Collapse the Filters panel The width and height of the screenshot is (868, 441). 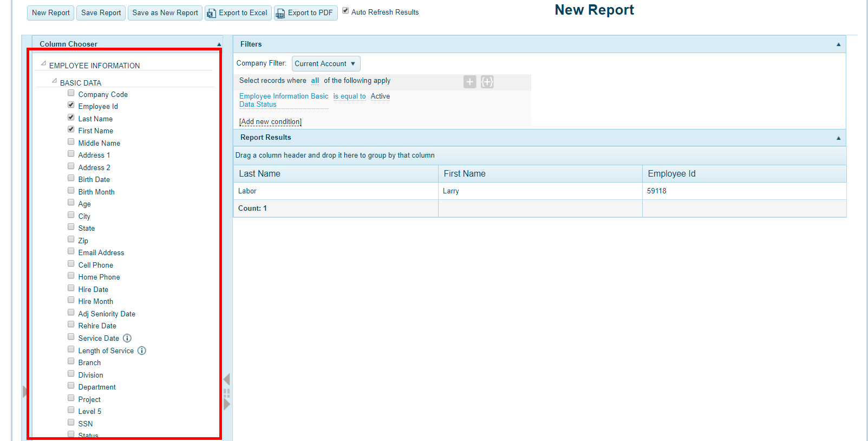coord(838,44)
